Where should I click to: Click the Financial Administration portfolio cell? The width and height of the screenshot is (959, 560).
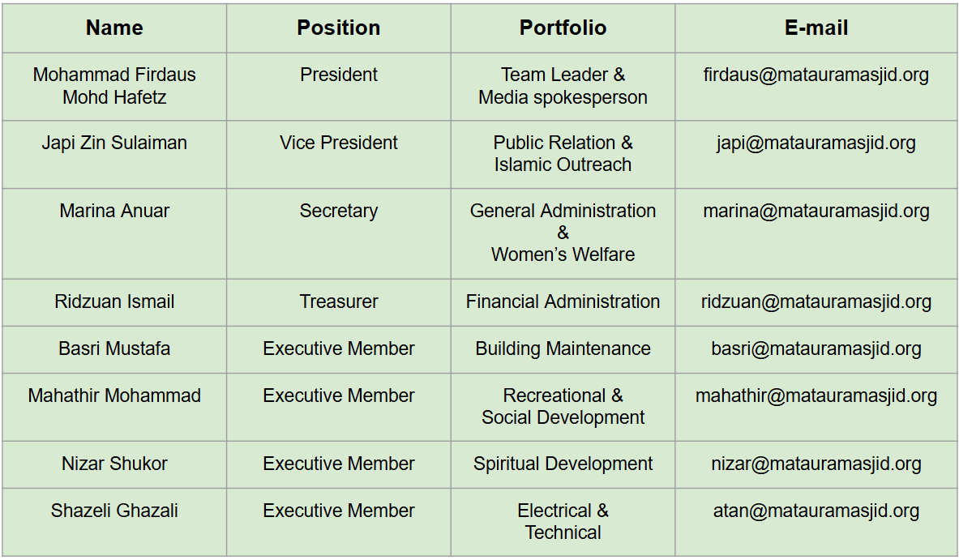pyautogui.click(x=563, y=302)
